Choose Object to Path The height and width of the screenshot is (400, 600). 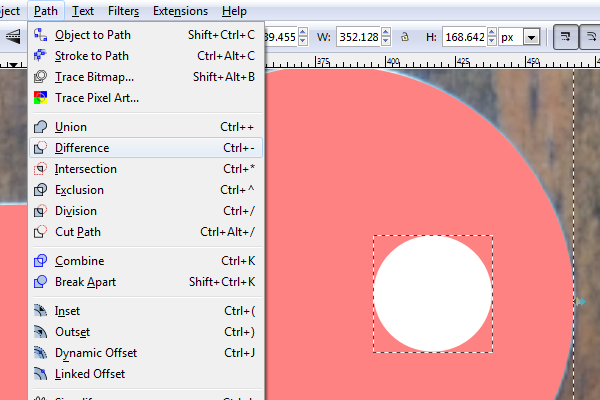[x=146, y=35]
